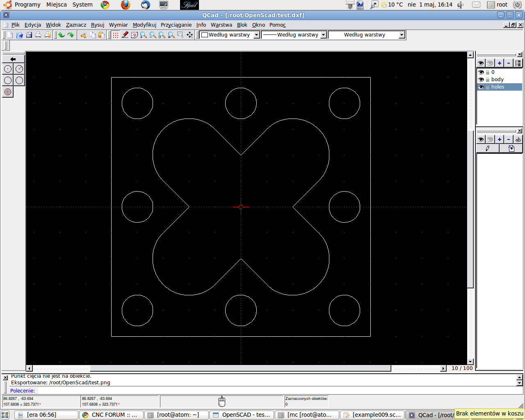The image size is (525, 420).
Task: Click previous view zoom icon
Action: point(171,35)
